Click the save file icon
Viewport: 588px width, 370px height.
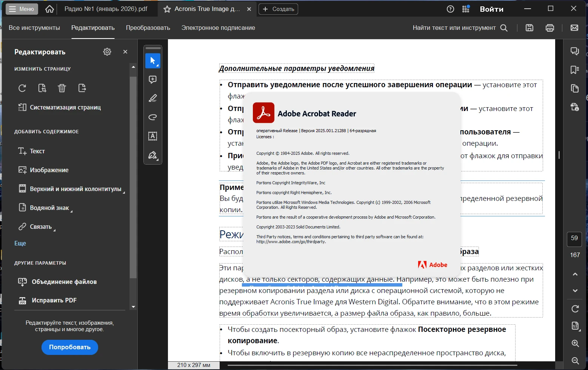click(x=529, y=28)
